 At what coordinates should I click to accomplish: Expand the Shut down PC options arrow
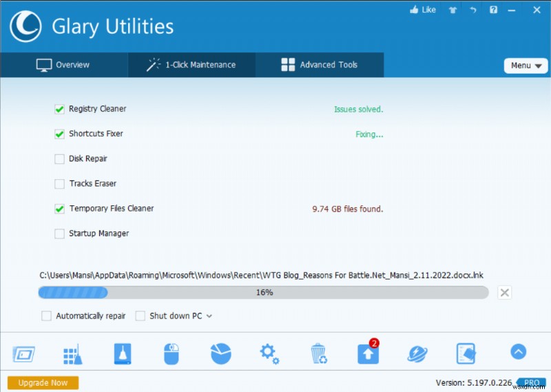pos(209,316)
